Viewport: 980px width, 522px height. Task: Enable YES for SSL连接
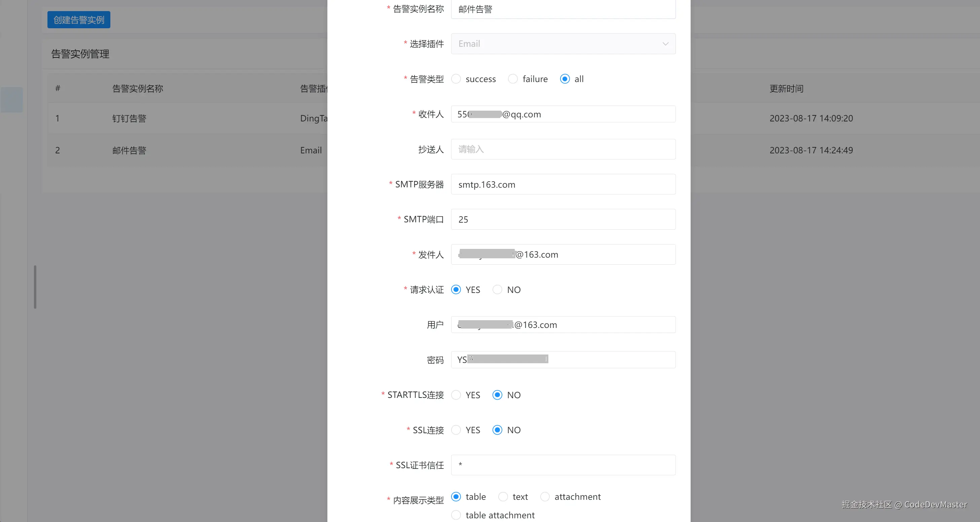(x=456, y=430)
